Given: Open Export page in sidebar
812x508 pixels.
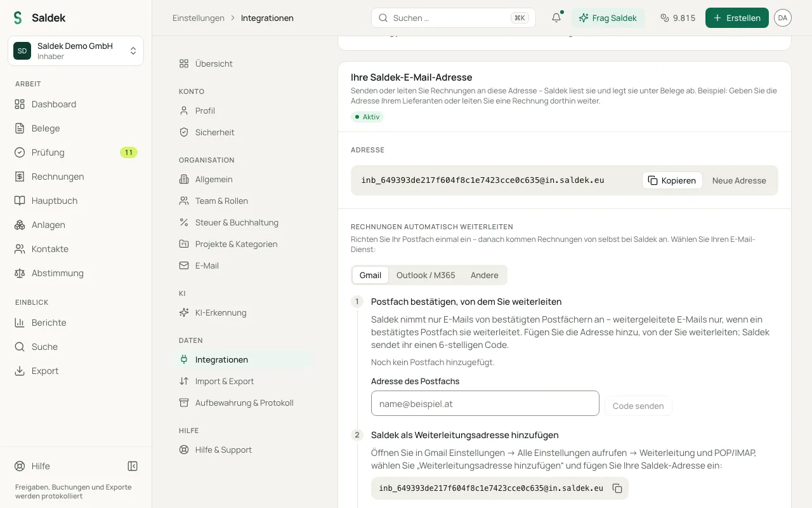Looking at the screenshot, I should [x=76, y=371].
